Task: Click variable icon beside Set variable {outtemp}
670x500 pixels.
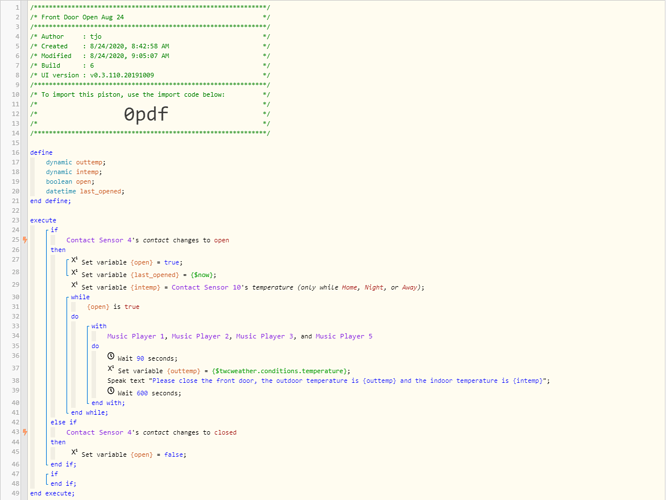Action: tap(111, 368)
